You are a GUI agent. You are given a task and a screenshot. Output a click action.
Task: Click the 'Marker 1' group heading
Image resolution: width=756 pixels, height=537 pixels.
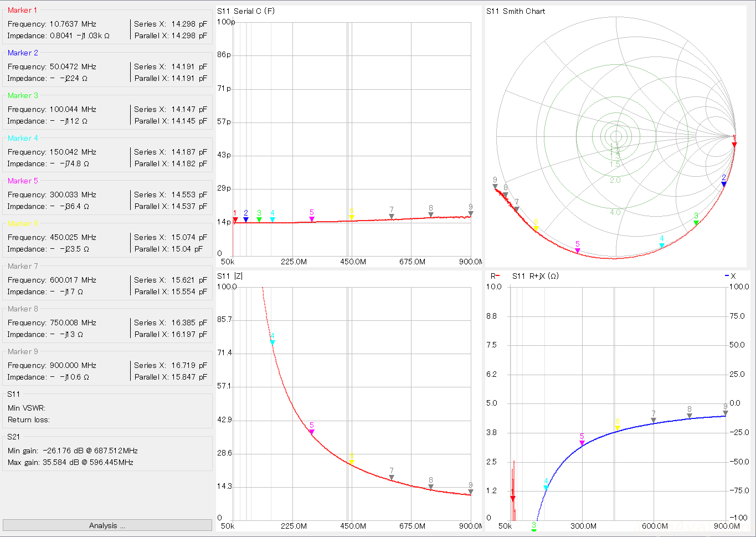tap(23, 10)
